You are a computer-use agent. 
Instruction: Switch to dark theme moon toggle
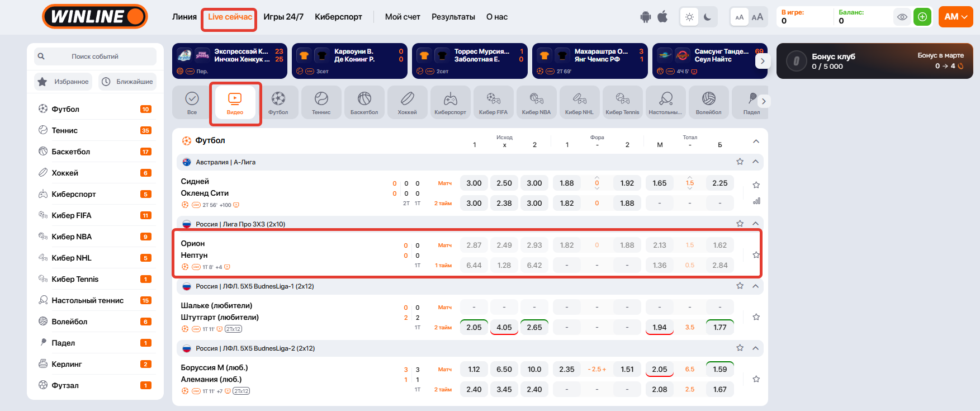(x=707, y=17)
